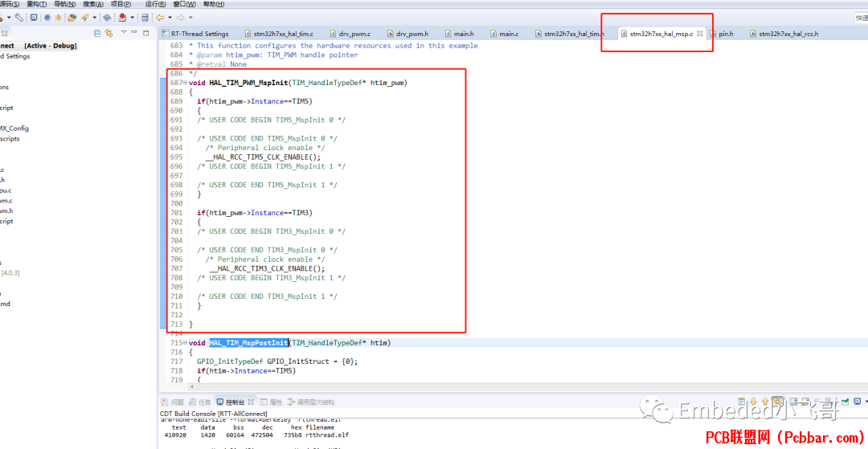Open the 源码(S) menu
Viewport: 868px width, 449px height.
(8, 4)
